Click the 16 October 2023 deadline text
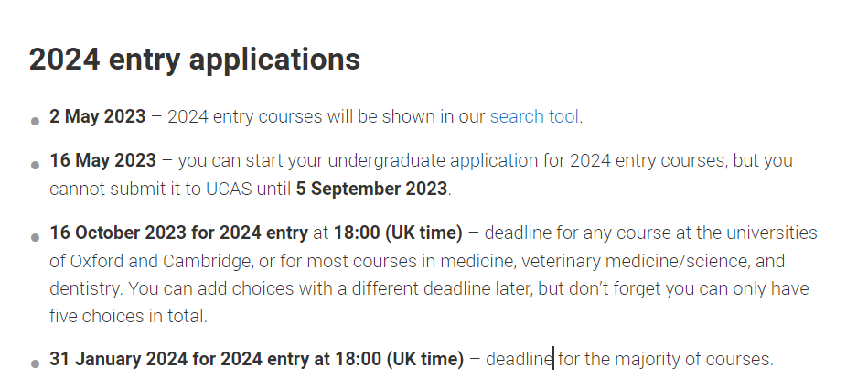The height and width of the screenshot is (390, 868). 178,233
